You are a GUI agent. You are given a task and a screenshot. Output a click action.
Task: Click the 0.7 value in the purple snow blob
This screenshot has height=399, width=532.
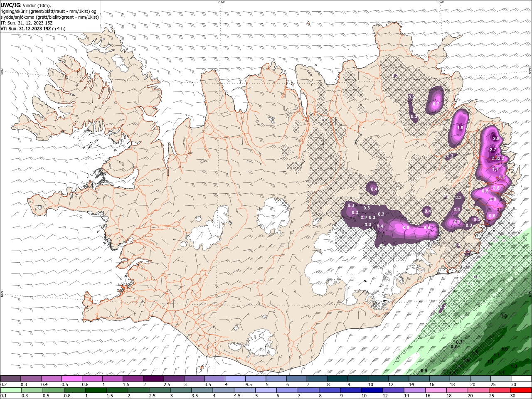pyautogui.click(x=436, y=104)
